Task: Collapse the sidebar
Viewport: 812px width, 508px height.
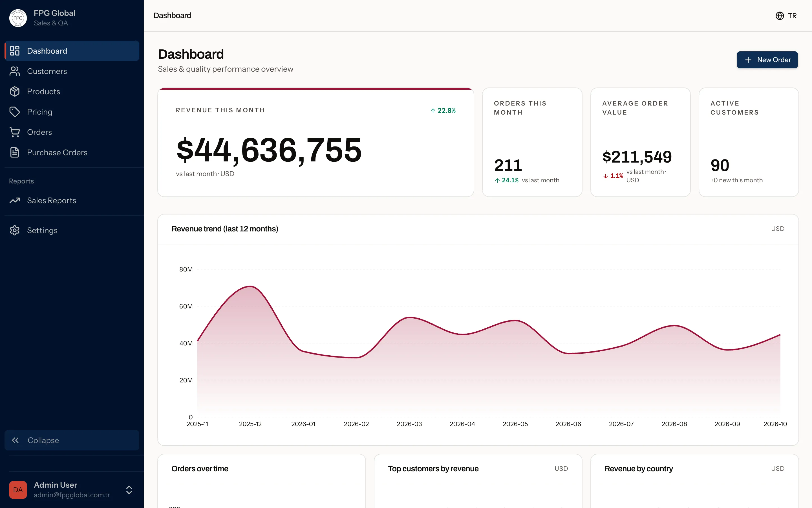Action: coord(72,440)
